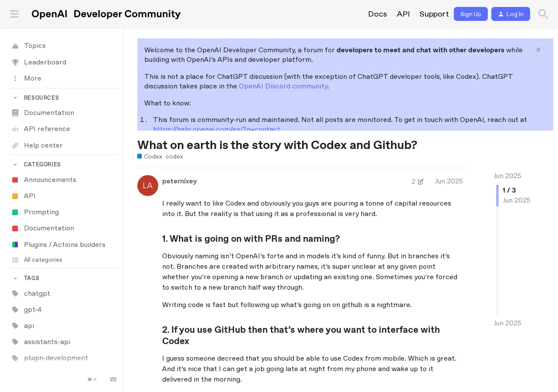The height and width of the screenshot is (392, 558).
Task: Click the Sign Up button
Action: [471, 14]
